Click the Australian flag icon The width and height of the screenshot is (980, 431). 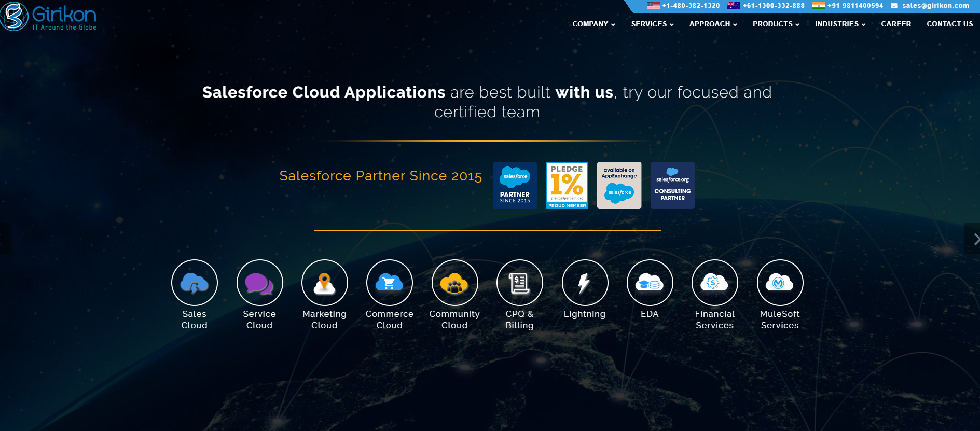(734, 6)
